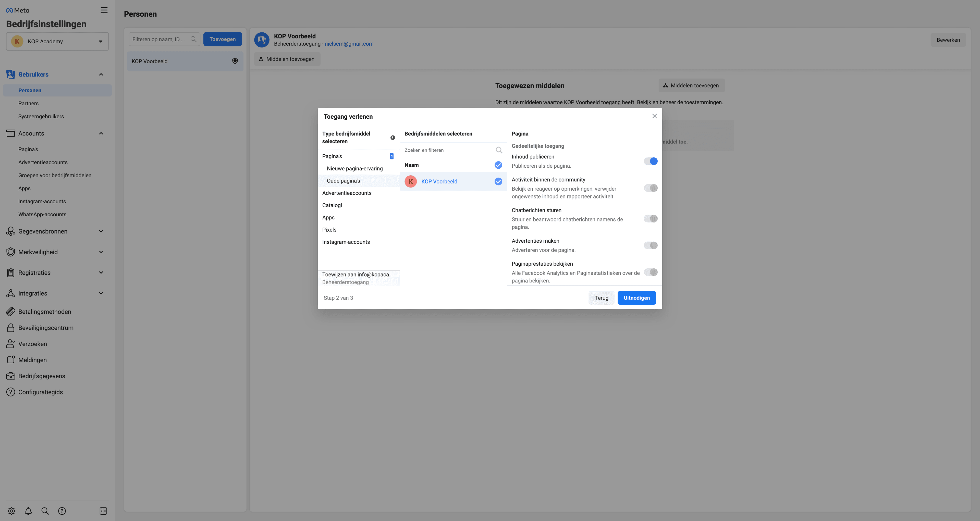Screen dimensions: 980x521
Task: Click Middelen toevoegen beside Toegewezen middelen
Action: click(691, 85)
